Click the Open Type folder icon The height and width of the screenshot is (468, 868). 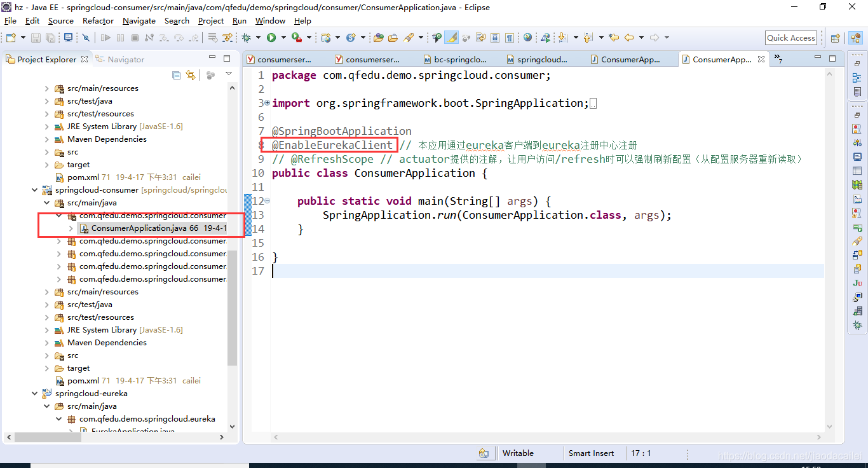click(378, 38)
